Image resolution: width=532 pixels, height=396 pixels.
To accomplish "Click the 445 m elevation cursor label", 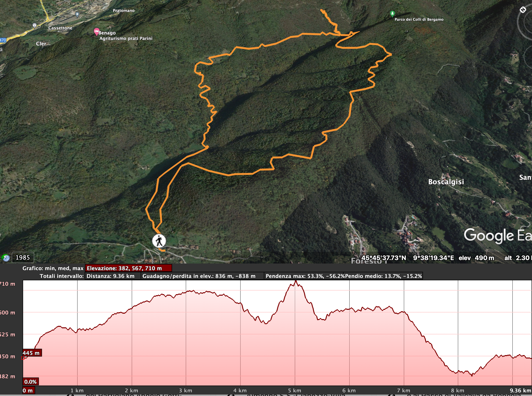I will tap(32, 353).
